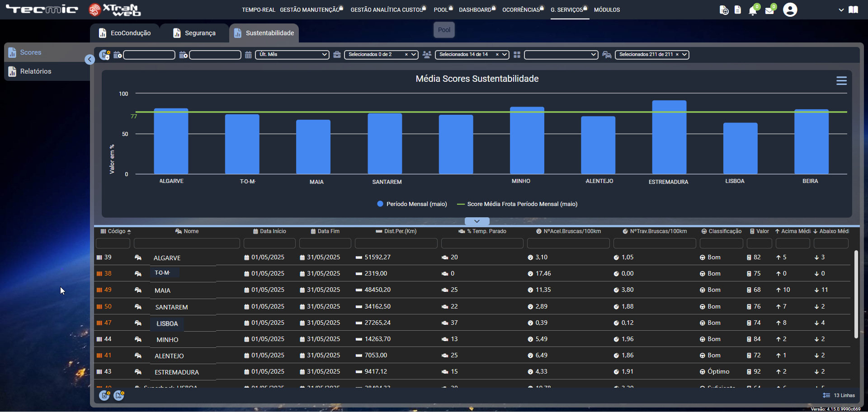The width and height of the screenshot is (868, 412).
Task: Open the Últ. Mês period dropdown
Action: pos(292,55)
